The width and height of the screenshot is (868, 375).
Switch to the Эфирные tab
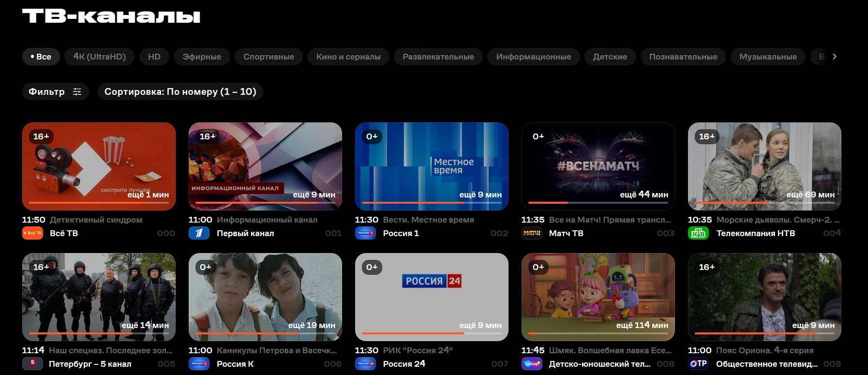[202, 57]
